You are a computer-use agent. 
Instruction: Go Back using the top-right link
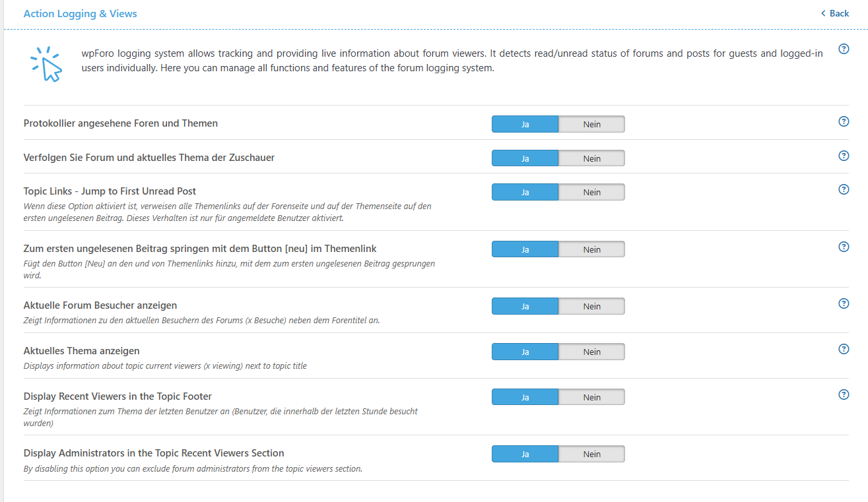tap(835, 13)
